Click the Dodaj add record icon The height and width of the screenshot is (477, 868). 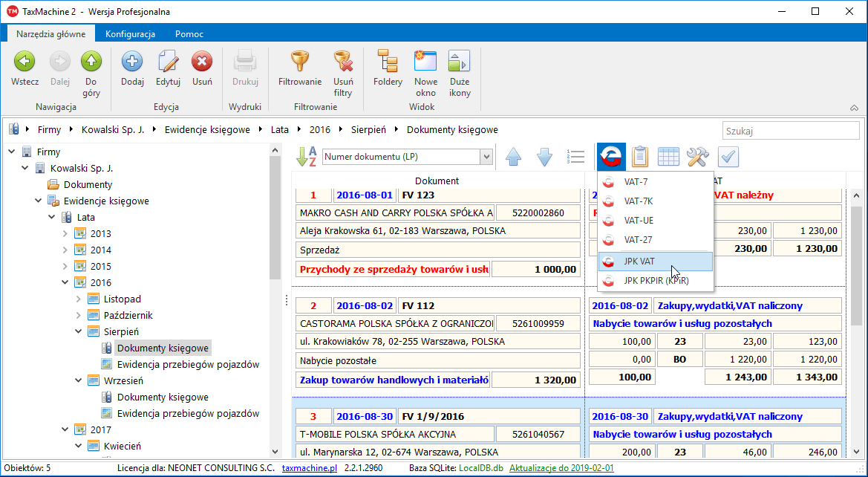click(x=132, y=62)
